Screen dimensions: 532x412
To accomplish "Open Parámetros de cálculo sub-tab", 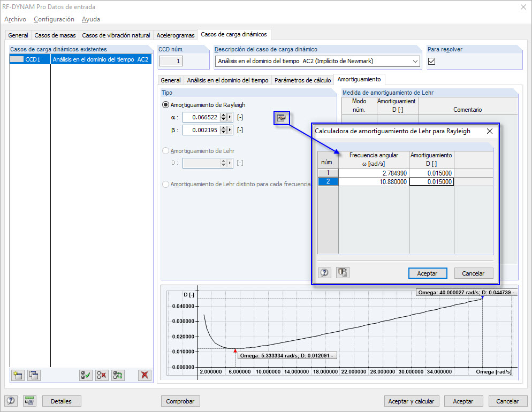I will 302,80.
